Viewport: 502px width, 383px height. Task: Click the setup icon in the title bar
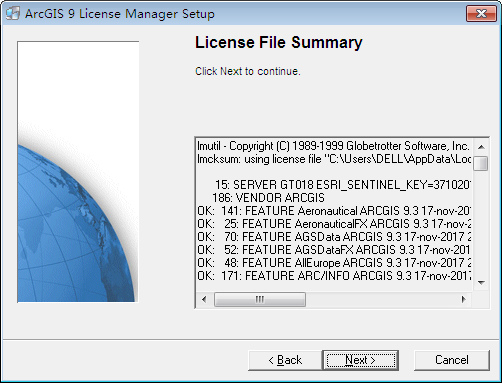[13, 14]
